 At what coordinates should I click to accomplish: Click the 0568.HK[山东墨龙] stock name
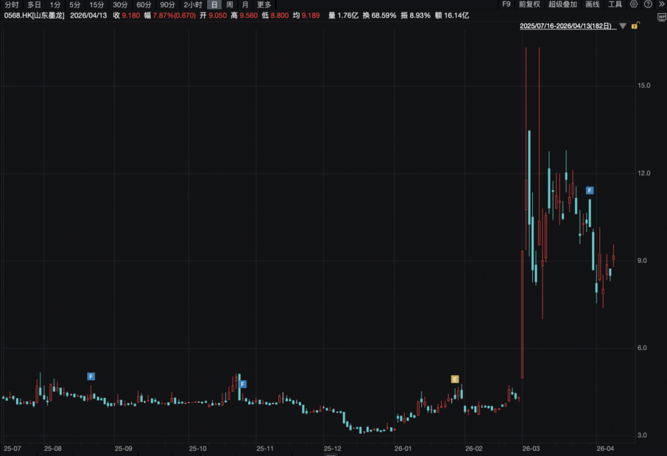tap(34, 16)
